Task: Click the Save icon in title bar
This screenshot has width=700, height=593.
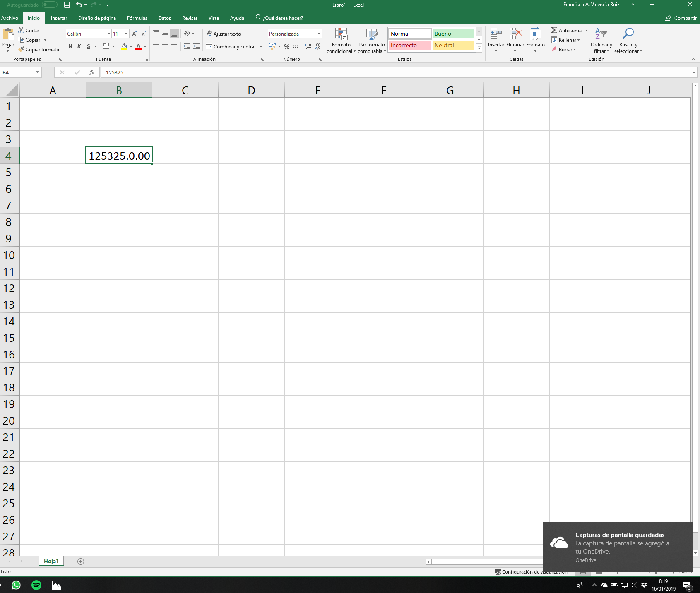Action: pos(67,5)
